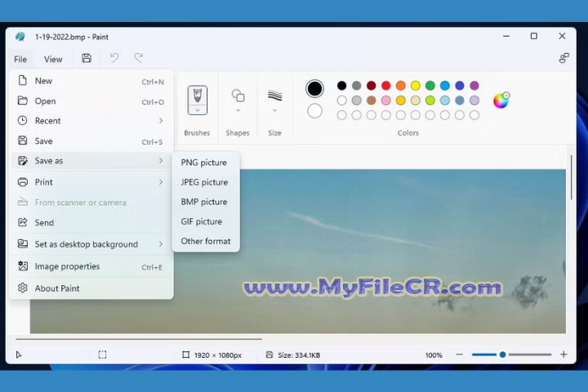The width and height of the screenshot is (588, 392).
Task: Choose Open from the File menu
Action: (x=92, y=101)
